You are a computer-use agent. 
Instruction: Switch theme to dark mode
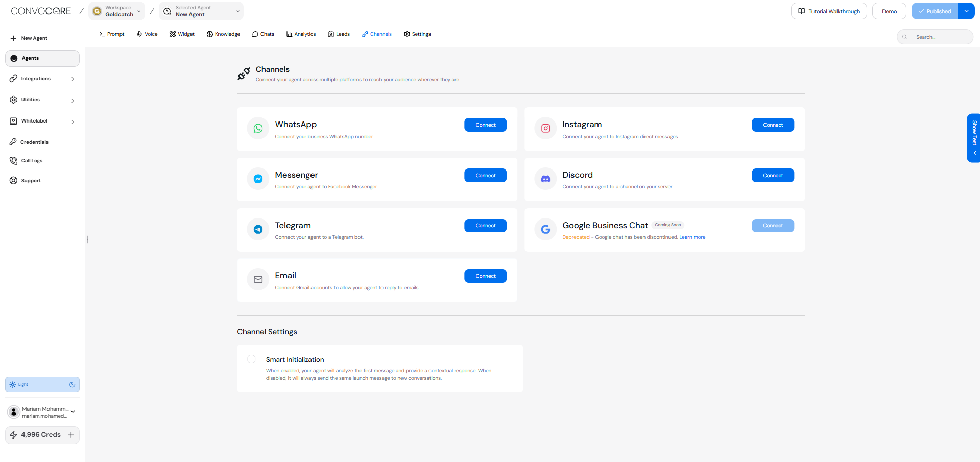pyautogui.click(x=72, y=384)
